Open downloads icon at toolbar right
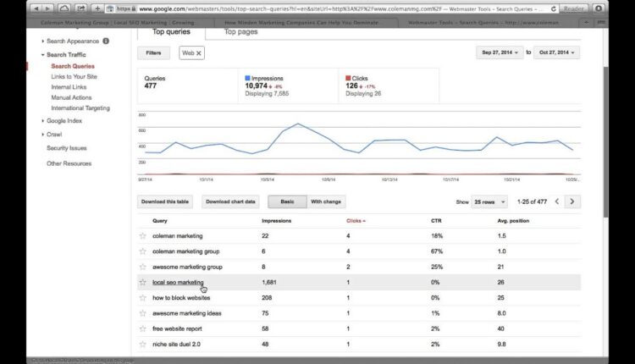Viewport: 635px width, 364px height. tap(598, 8)
